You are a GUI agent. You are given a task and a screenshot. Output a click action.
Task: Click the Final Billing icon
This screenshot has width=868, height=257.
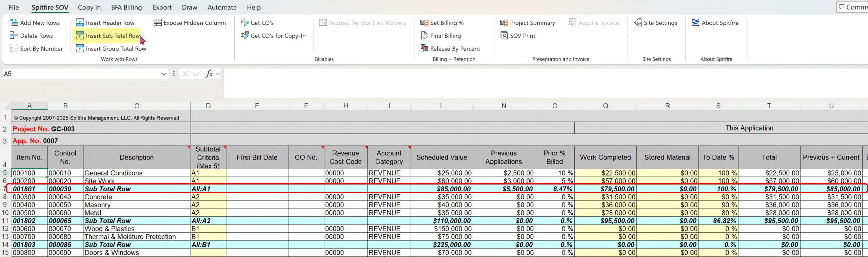coord(424,36)
